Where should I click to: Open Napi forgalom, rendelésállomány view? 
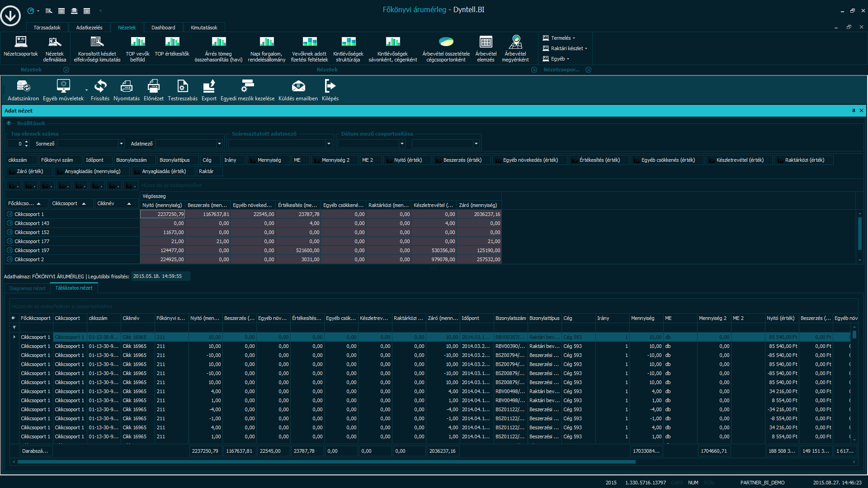pyautogui.click(x=267, y=49)
